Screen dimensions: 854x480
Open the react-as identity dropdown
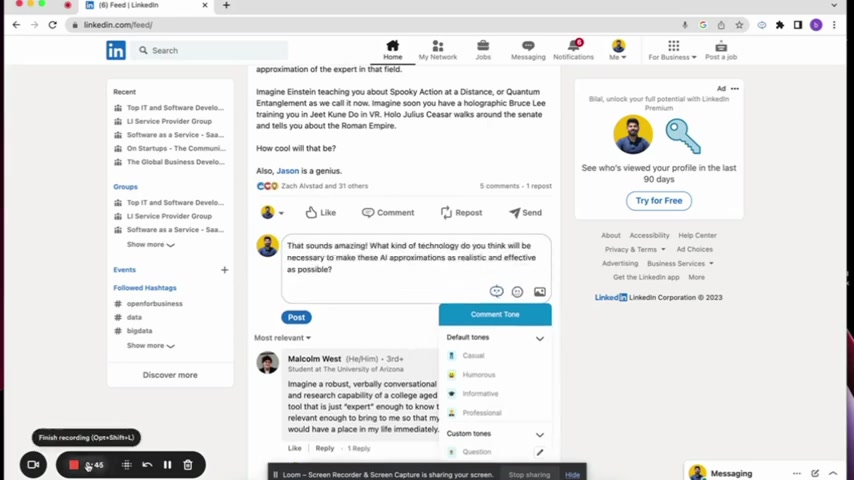pos(272,212)
